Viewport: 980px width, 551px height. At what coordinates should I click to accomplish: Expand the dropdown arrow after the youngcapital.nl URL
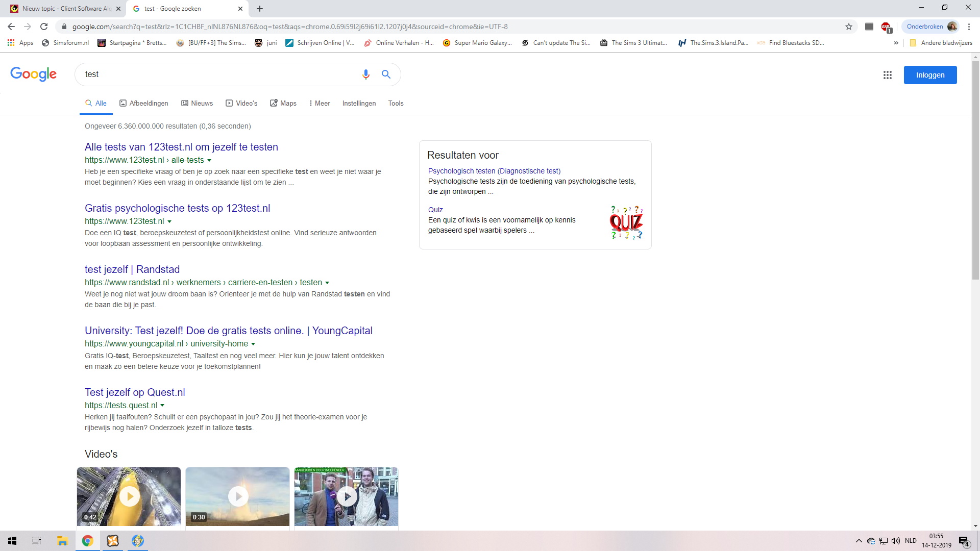point(253,344)
